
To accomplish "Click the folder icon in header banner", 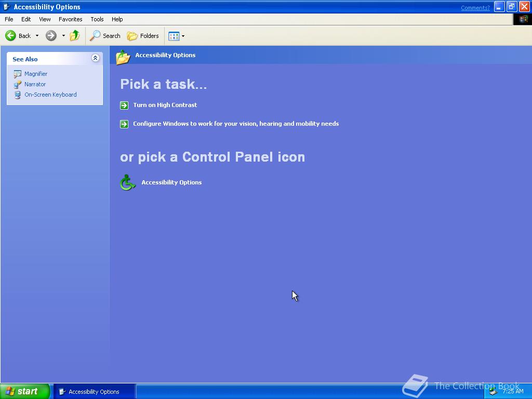I will tap(123, 57).
